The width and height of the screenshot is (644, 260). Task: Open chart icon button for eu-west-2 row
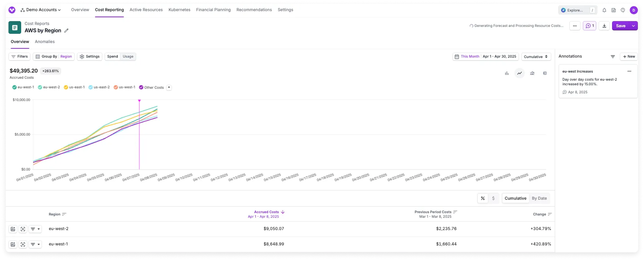tap(13, 229)
